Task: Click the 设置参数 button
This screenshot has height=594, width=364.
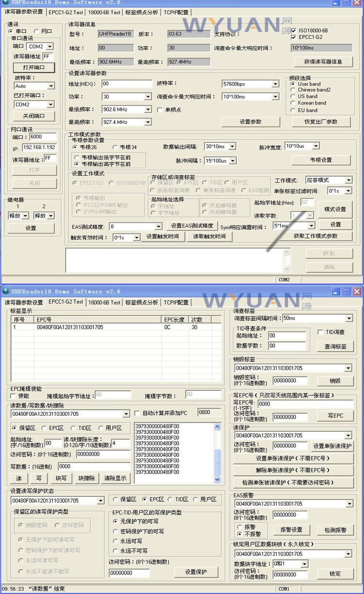Action: pyautogui.click(x=250, y=122)
